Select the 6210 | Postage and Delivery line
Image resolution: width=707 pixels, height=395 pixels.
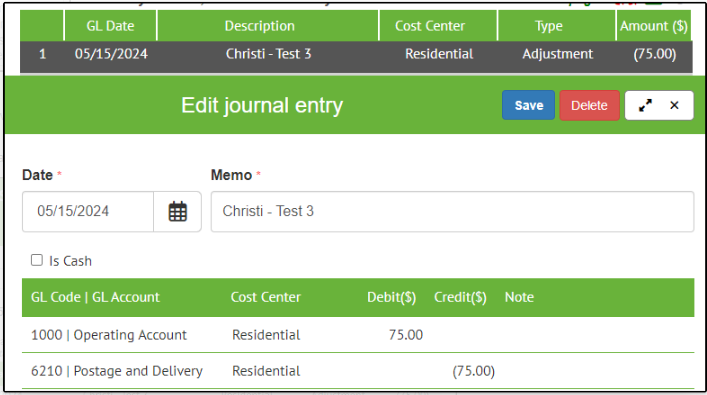click(x=358, y=371)
